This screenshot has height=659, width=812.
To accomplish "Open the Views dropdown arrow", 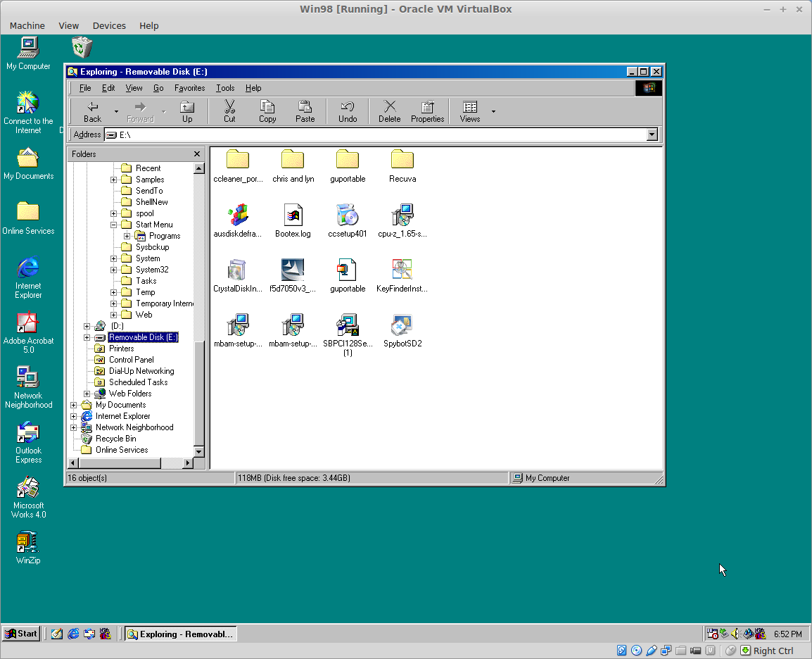I will (493, 112).
